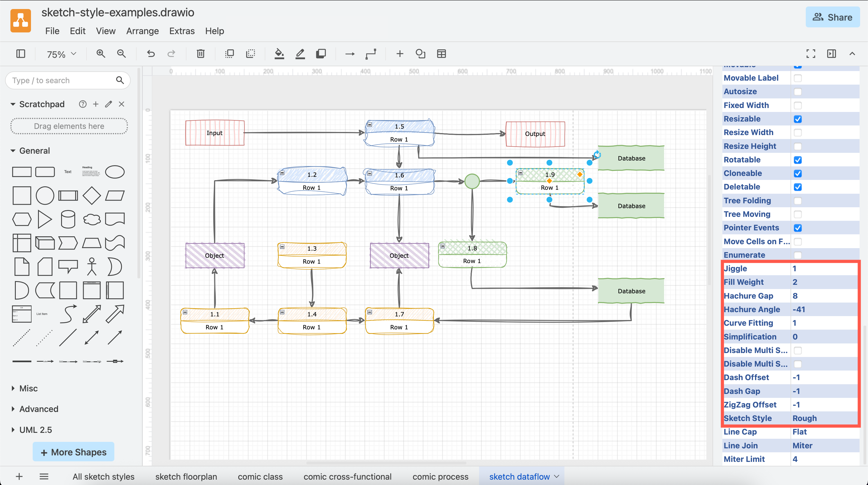Click the More Shapes button
This screenshot has height=485, width=868.
pos(73,452)
